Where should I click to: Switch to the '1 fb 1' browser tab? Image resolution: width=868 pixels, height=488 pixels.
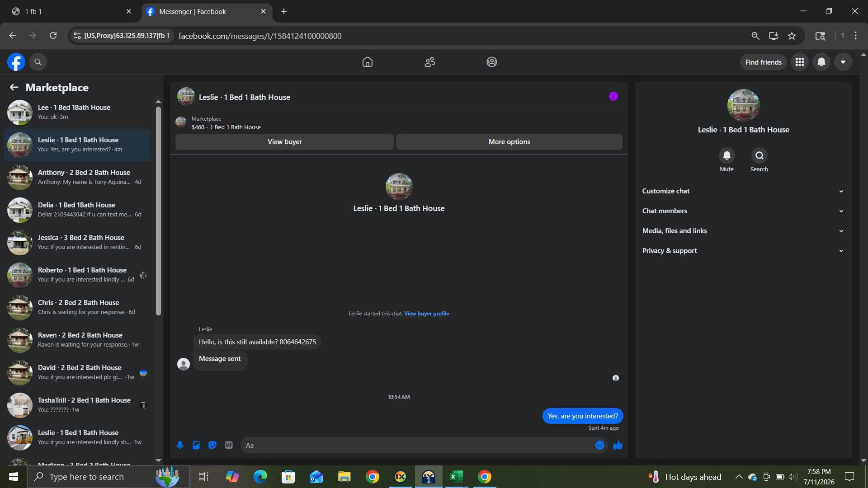click(x=71, y=11)
